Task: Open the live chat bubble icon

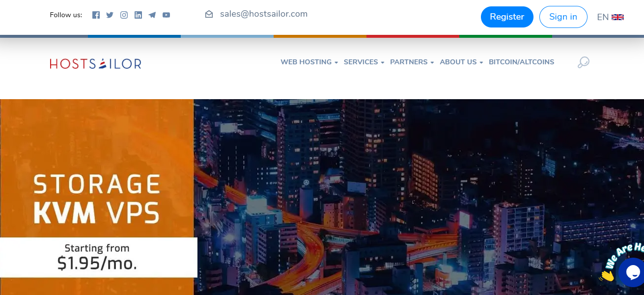Action: click(x=632, y=272)
